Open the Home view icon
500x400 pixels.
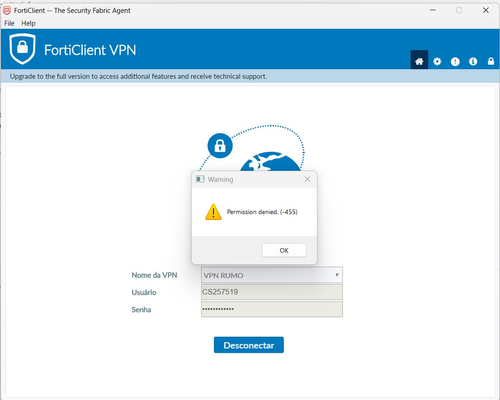tap(419, 61)
